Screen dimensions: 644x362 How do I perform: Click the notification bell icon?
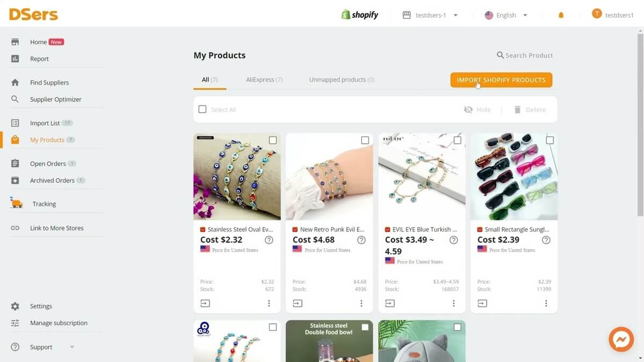561,15
